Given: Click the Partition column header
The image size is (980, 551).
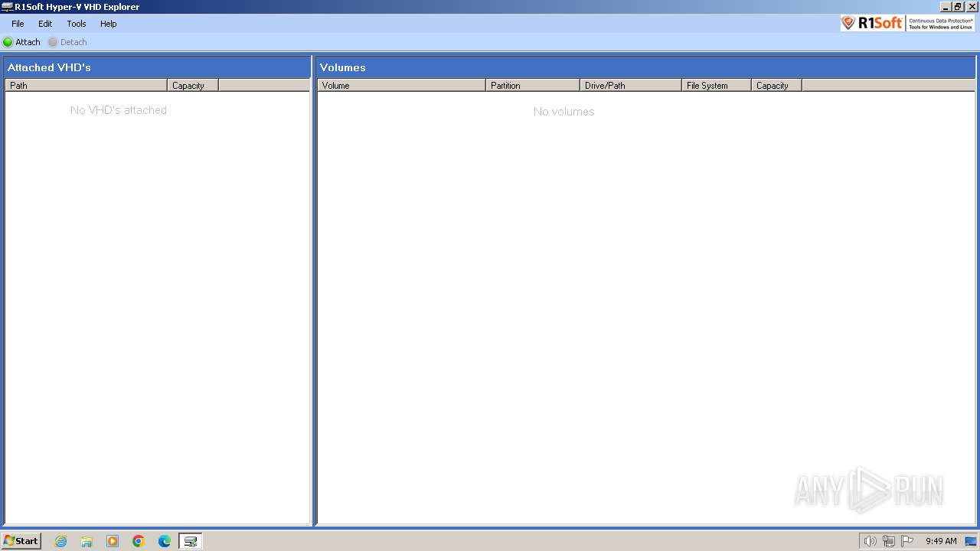Looking at the screenshot, I should coord(533,85).
